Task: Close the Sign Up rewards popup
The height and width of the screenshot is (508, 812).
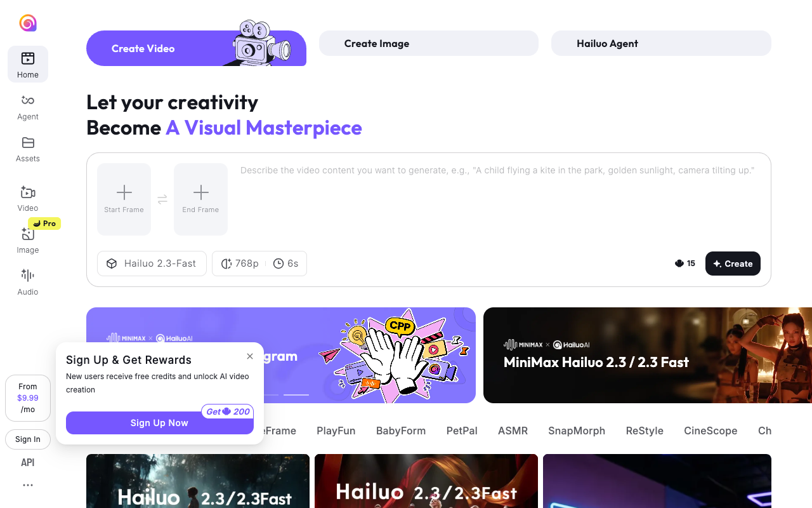Action: coord(250,356)
